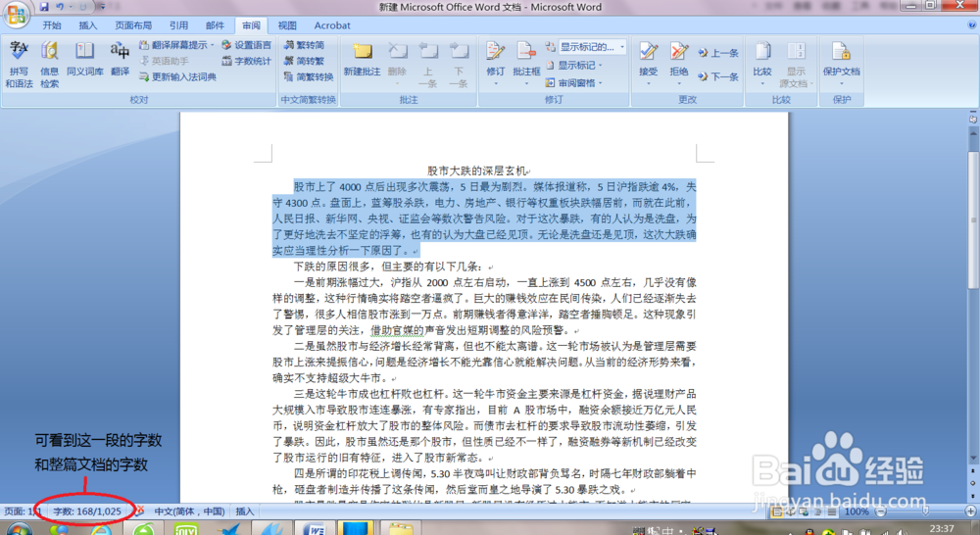Open the 显示标记的... combo box
Viewport: 980px width, 535px height.
[591, 47]
